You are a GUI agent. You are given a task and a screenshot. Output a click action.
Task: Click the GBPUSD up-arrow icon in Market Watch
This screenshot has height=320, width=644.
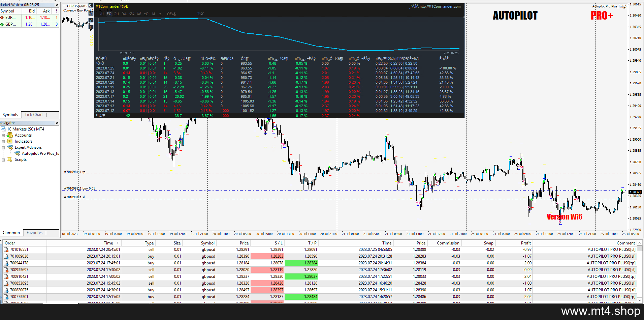point(2,24)
